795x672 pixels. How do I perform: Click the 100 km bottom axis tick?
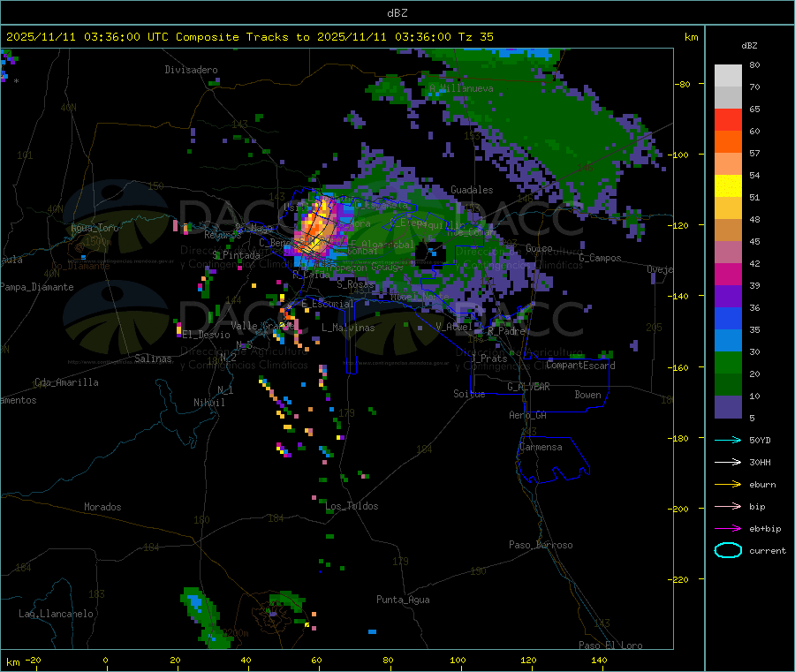tap(458, 660)
